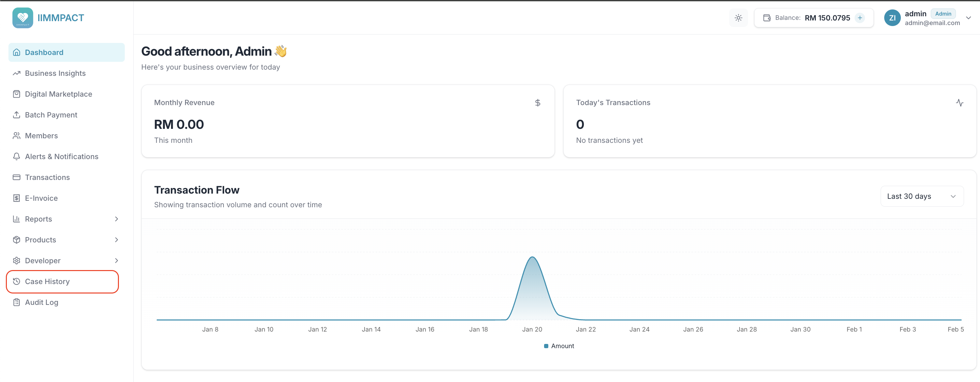Open the Digital Marketplace bag icon
This screenshot has width=980, height=382.
coord(17,94)
